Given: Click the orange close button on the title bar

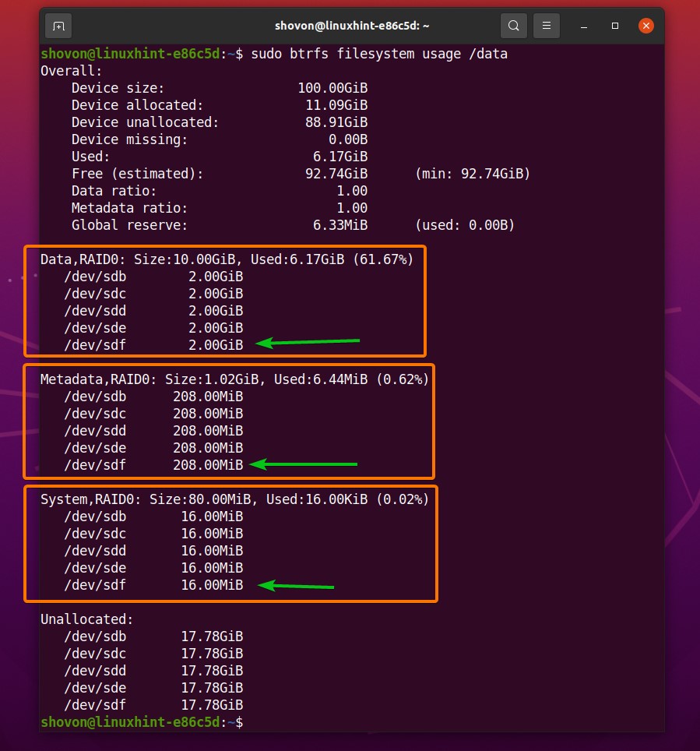Looking at the screenshot, I should [x=646, y=25].
